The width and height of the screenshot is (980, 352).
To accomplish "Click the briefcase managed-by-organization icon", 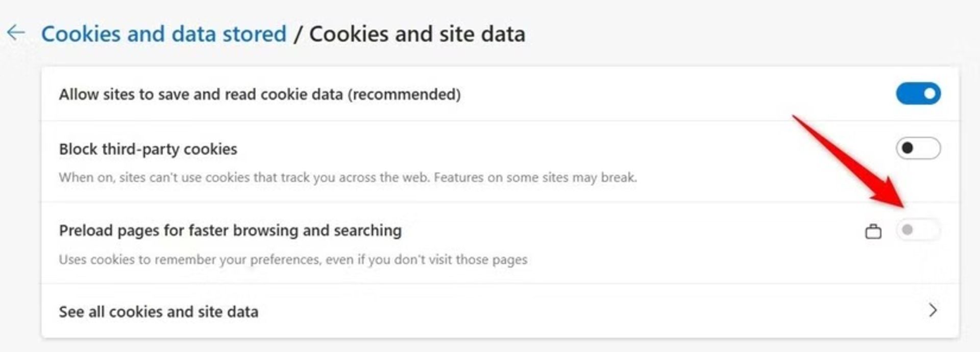I will tap(873, 231).
